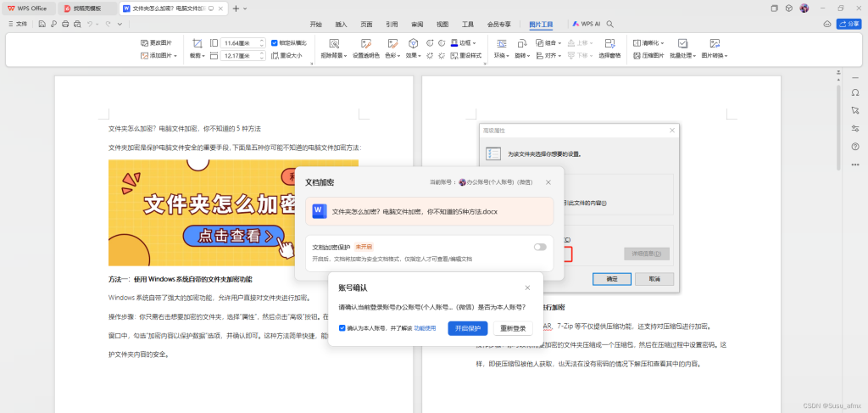868x413 pixels.
Task: Enable the 文档加密保护 toggle switch
Action: [540, 247]
